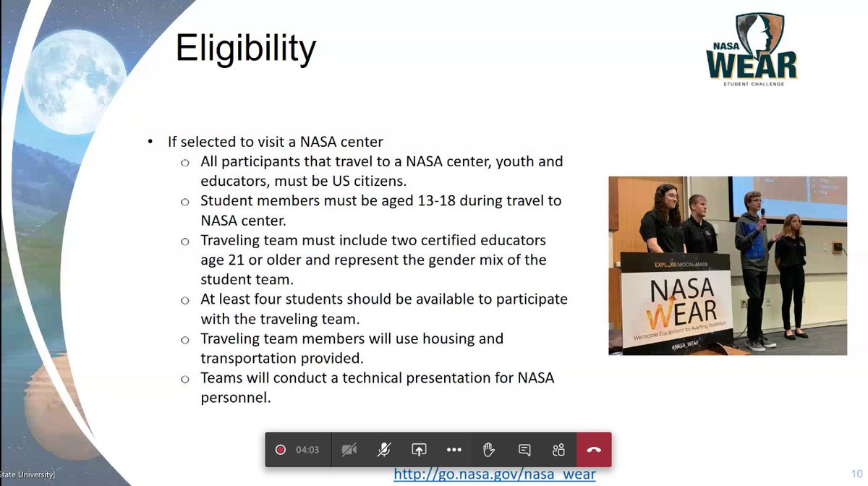868x486 pixels.
Task: Click the Eligibility slide title
Action: click(x=246, y=49)
